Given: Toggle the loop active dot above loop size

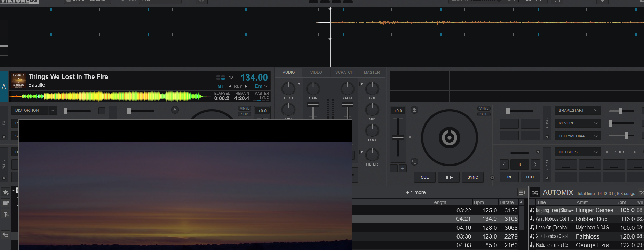Looking at the screenshot, I should (538, 152).
